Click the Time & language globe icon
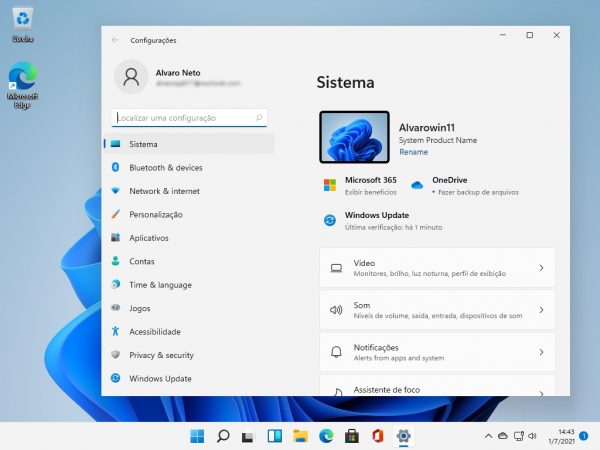The image size is (600, 450). [116, 284]
